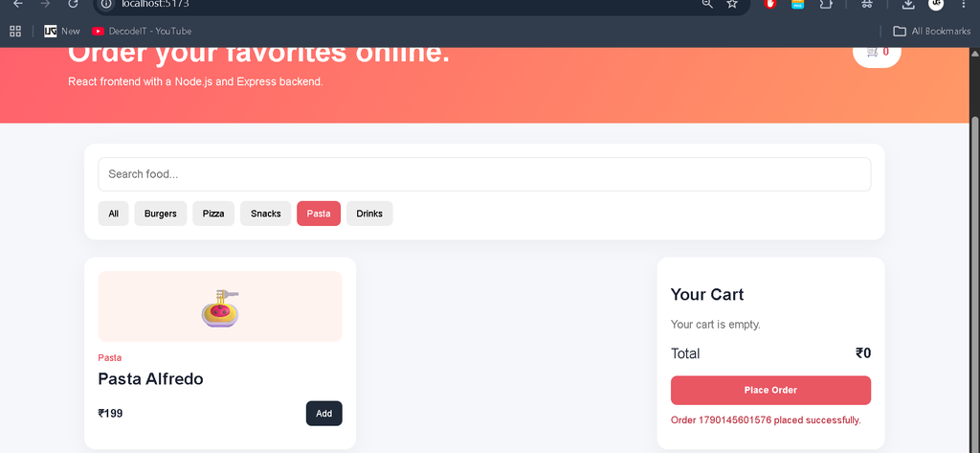Select the Pasta category filter
Image resolution: width=980 pixels, height=453 pixels.
point(319,214)
